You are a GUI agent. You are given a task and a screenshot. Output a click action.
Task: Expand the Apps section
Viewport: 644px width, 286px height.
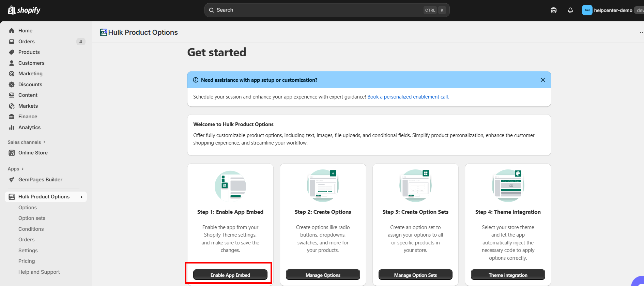[x=16, y=169]
